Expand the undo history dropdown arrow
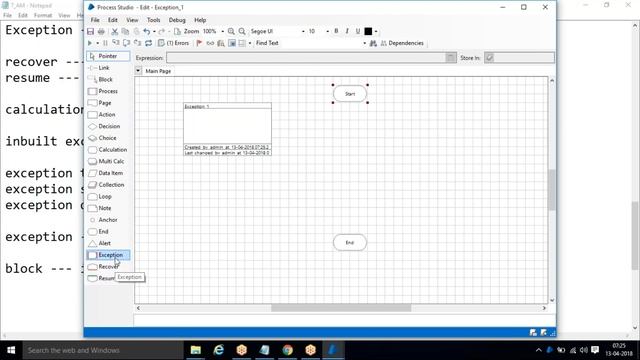 pos(154,31)
